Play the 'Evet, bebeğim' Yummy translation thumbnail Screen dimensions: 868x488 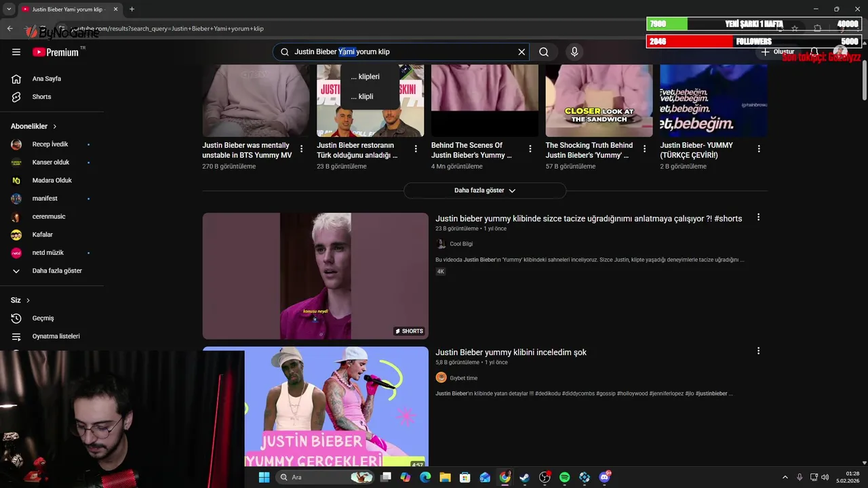pos(713,100)
